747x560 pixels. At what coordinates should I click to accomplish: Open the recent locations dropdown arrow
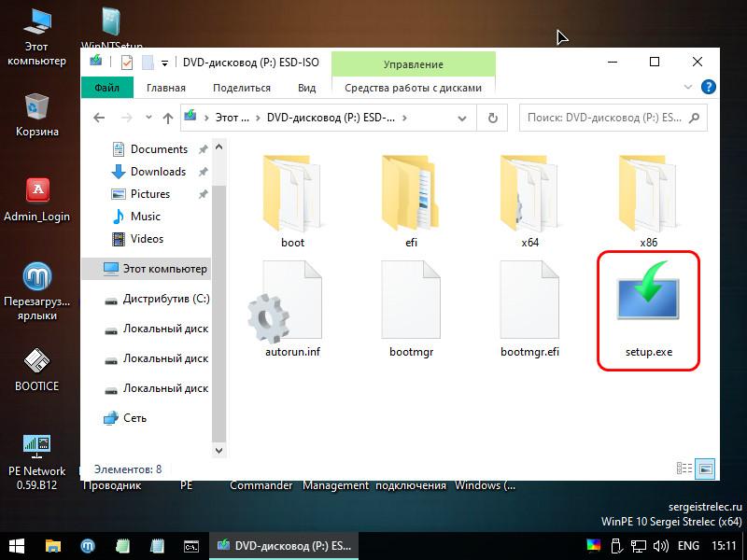148,118
